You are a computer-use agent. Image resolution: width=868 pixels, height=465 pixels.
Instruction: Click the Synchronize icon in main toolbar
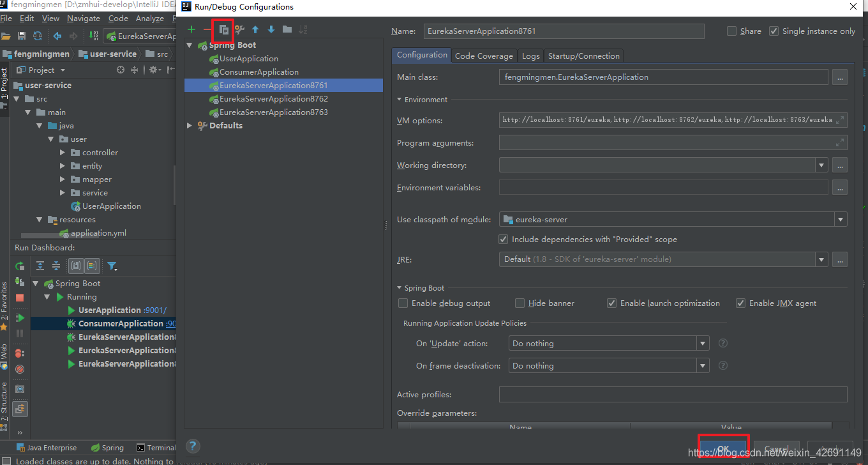[x=38, y=36]
